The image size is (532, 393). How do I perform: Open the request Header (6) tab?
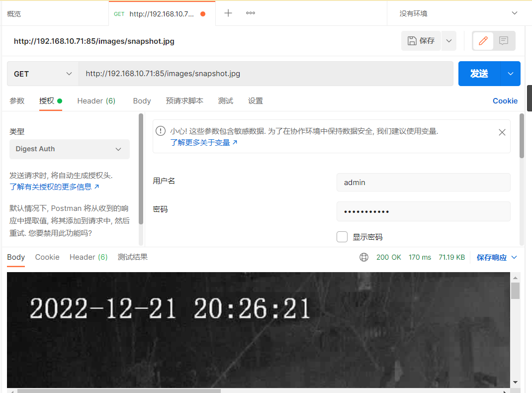tap(96, 101)
